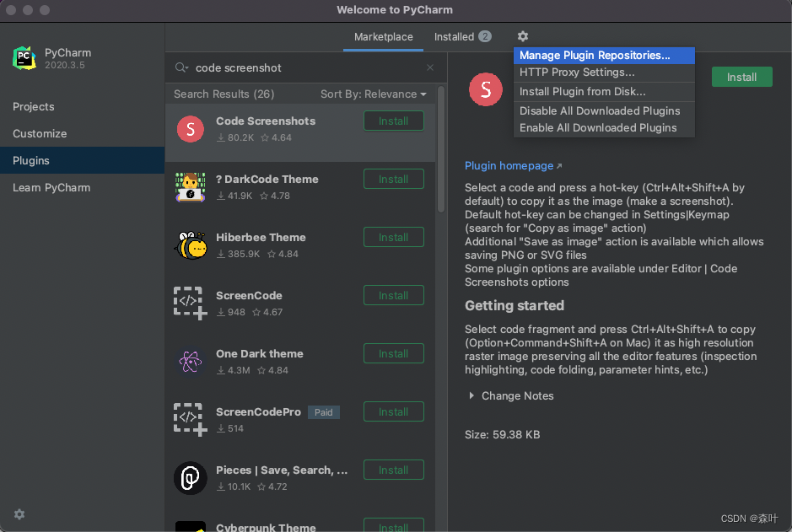Select Manage Plugin Repositories menu item
This screenshot has width=792, height=532.
(604, 56)
